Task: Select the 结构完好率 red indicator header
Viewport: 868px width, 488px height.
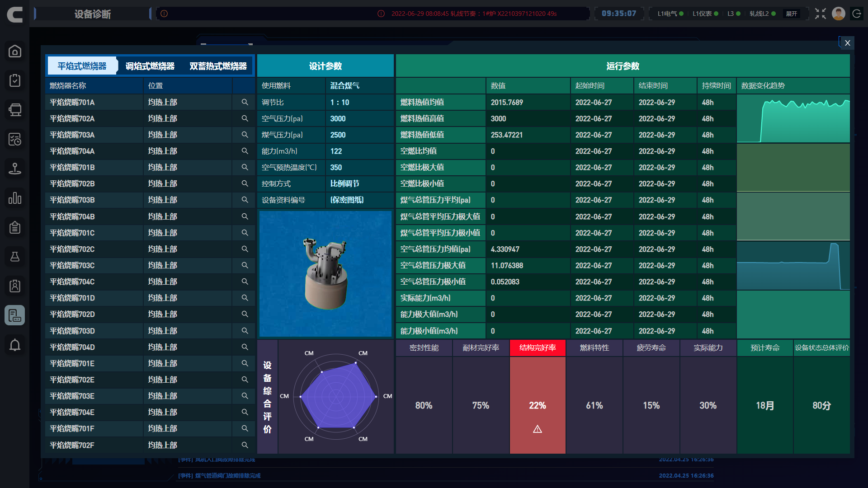Action: pyautogui.click(x=538, y=347)
